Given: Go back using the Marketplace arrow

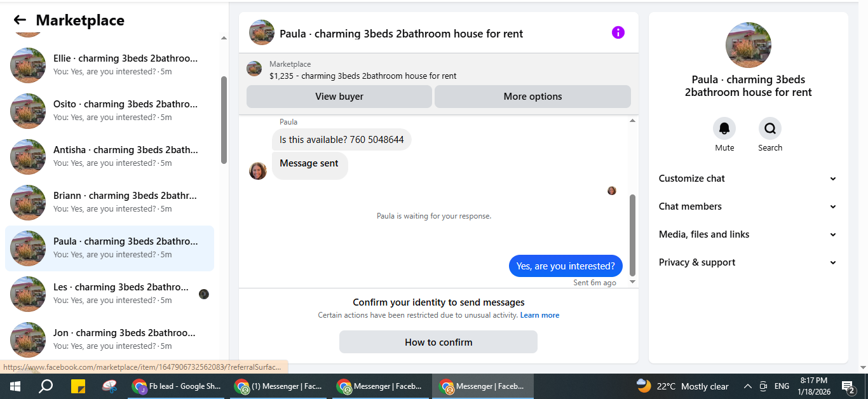Looking at the screenshot, I should coord(20,20).
